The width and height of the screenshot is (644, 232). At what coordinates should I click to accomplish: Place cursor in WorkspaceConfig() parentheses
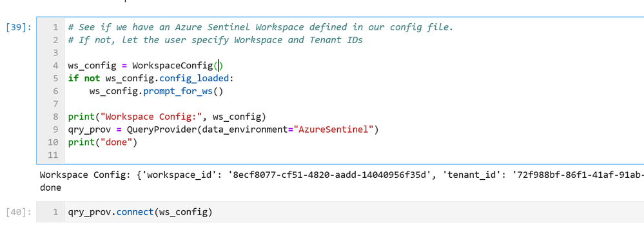(x=219, y=66)
